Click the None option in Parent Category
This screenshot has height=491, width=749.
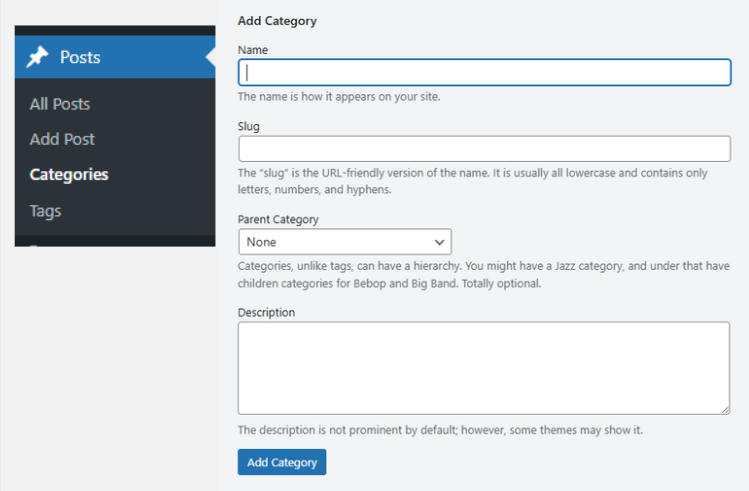pyautogui.click(x=262, y=242)
